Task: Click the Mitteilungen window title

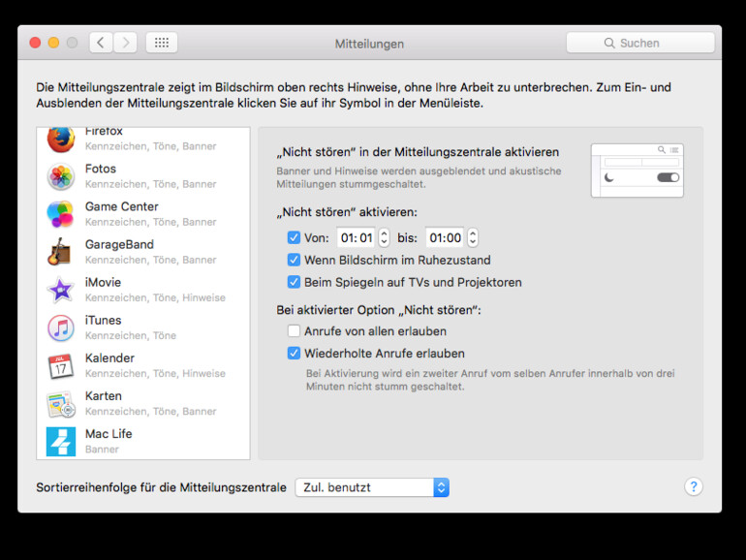Action: 369,44
